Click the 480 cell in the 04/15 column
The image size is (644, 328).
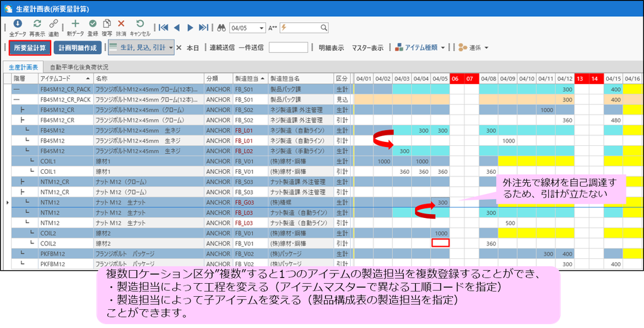[613, 120]
